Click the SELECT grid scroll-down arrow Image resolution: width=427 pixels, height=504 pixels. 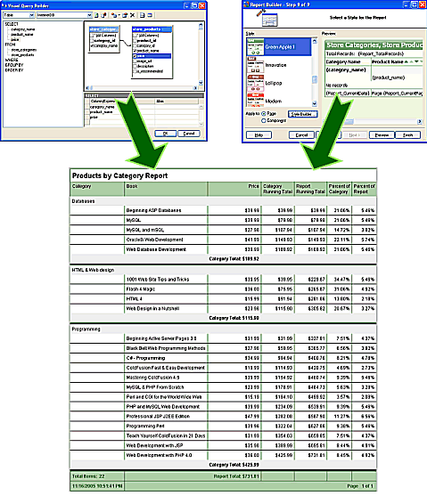201,124
